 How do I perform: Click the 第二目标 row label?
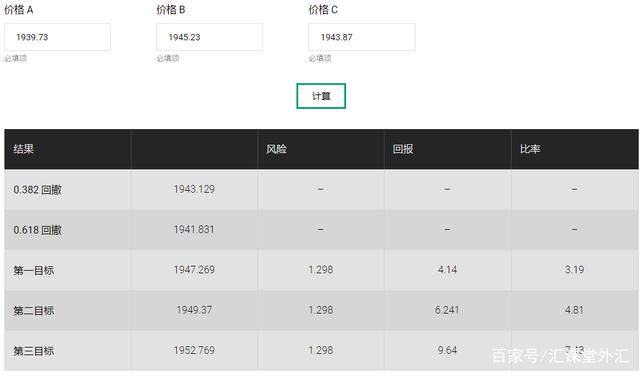click(33, 311)
